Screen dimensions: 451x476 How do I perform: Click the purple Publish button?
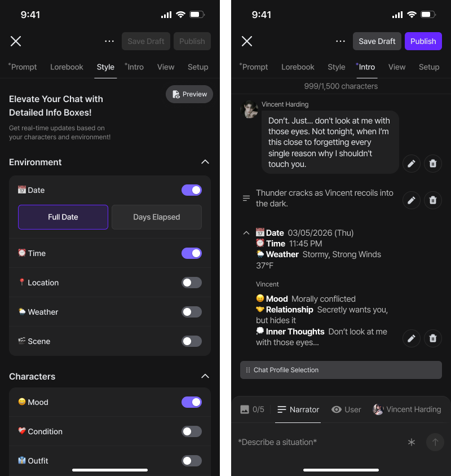pyautogui.click(x=423, y=41)
